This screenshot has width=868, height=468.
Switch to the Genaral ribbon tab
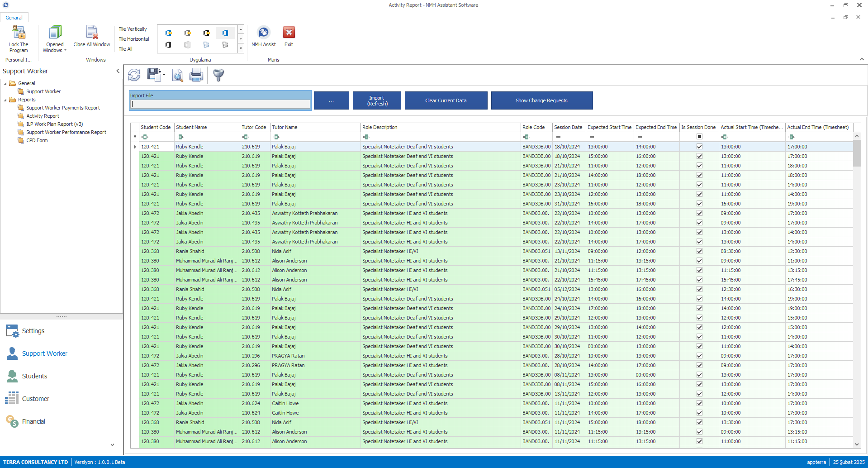tap(14, 18)
